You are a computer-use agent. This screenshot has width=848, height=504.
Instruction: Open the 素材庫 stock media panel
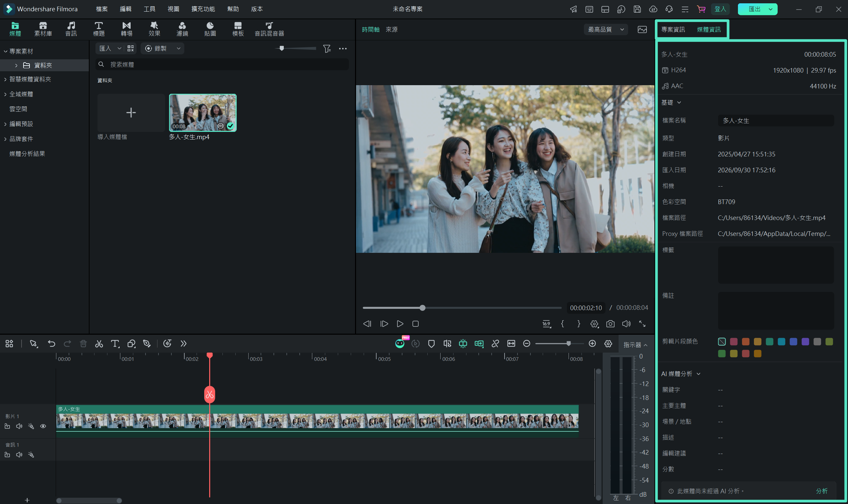point(43,29)
